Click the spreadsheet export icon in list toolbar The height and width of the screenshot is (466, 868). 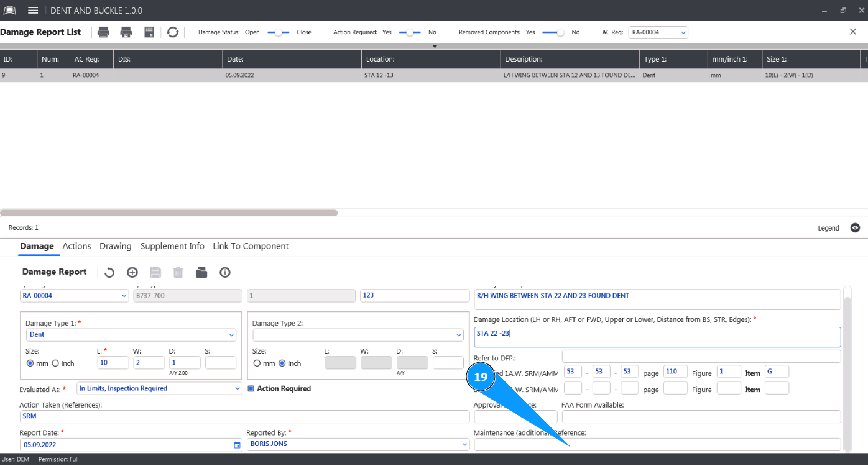(x=149, y=32)
